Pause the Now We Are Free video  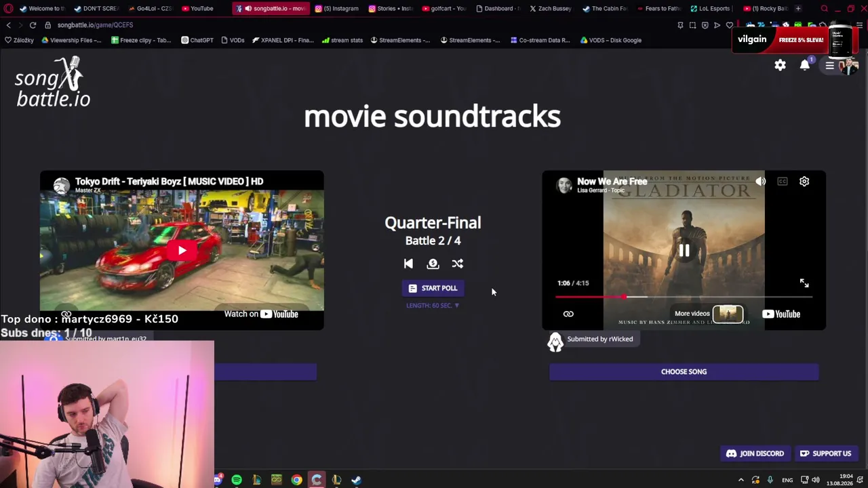coord(684,251)
